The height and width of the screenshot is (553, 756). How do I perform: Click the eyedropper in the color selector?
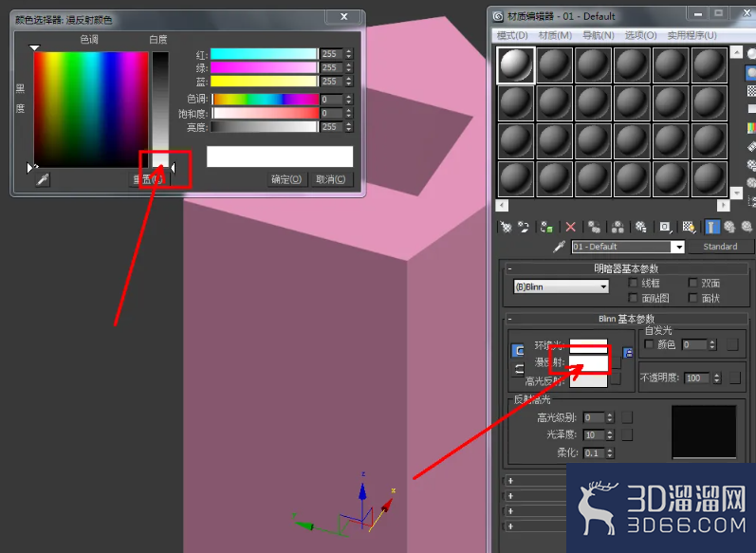(43, 180)
